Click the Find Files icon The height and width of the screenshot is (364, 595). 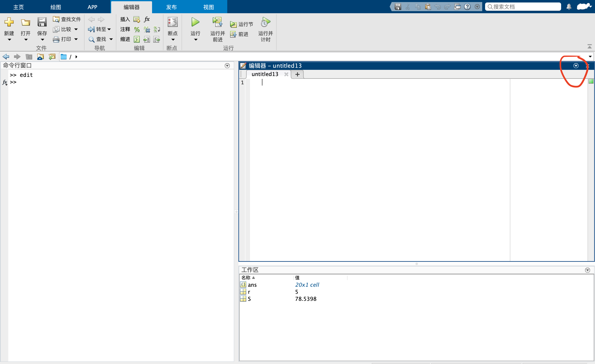56,19
